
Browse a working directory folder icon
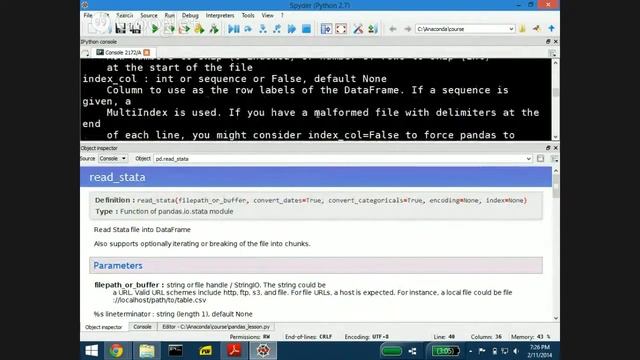click(522, 29)
